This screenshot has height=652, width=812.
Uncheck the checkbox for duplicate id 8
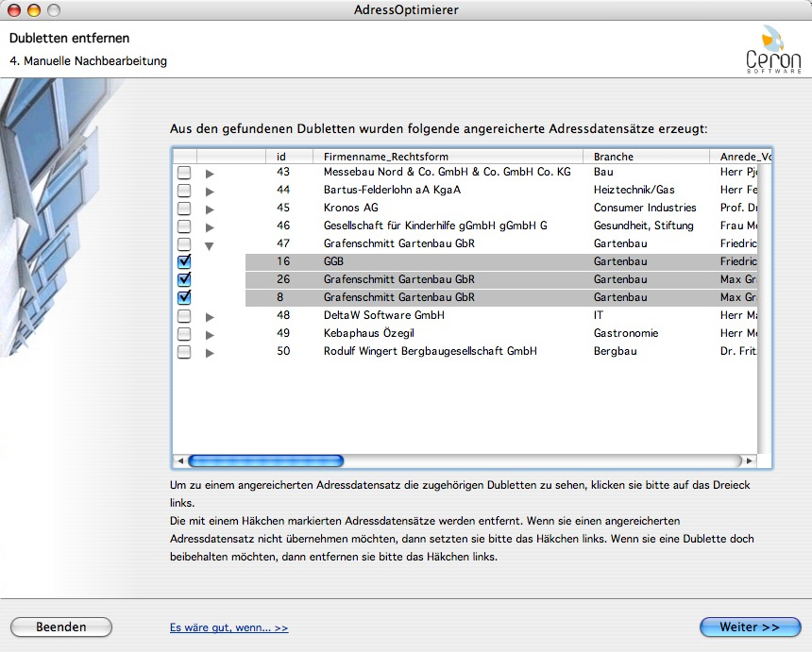tap(184, 297)
